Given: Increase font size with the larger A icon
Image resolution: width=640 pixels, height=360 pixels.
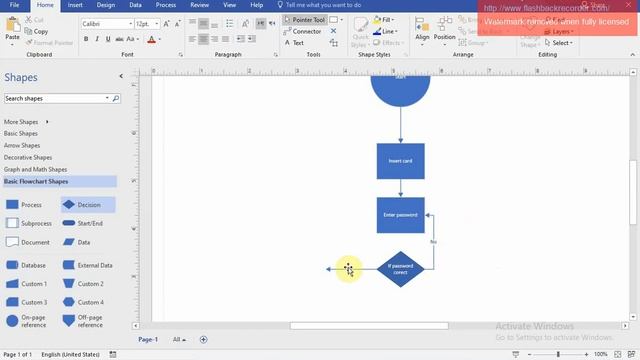Looking at the screenshot, I should [x=167, y=24].
